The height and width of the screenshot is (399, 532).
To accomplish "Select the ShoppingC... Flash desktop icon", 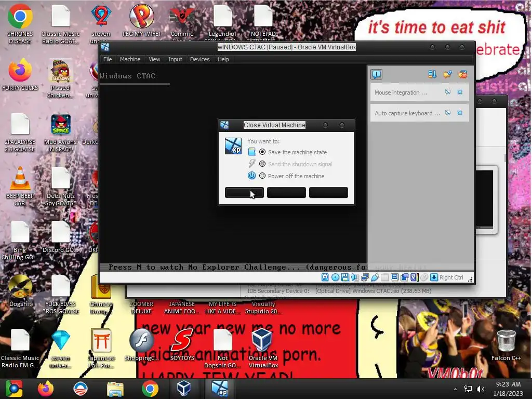I will pos(141,344).
